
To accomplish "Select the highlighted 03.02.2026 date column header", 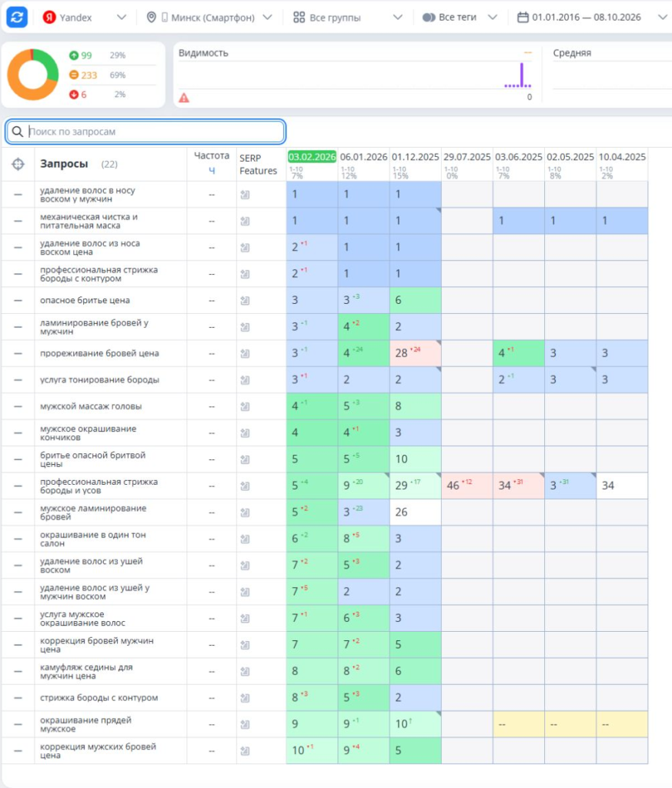I will click(x=312, y=157).
